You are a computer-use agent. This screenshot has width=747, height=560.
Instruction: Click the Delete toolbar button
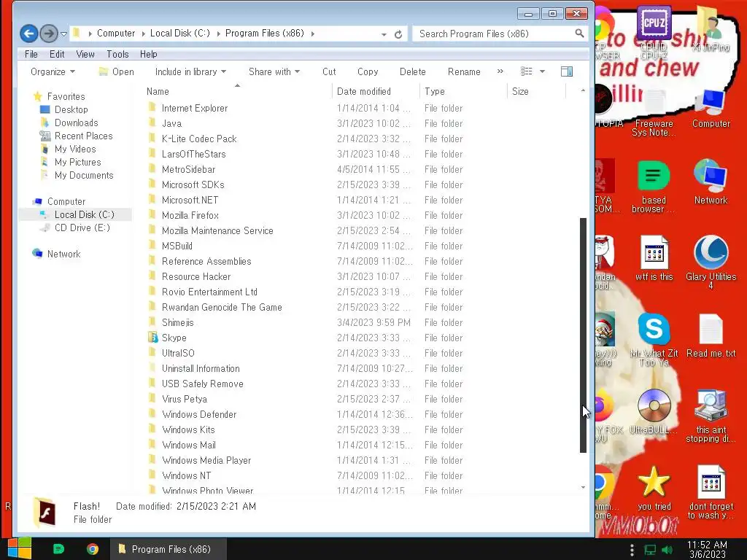pyautogui.click(x=413, y=72)
